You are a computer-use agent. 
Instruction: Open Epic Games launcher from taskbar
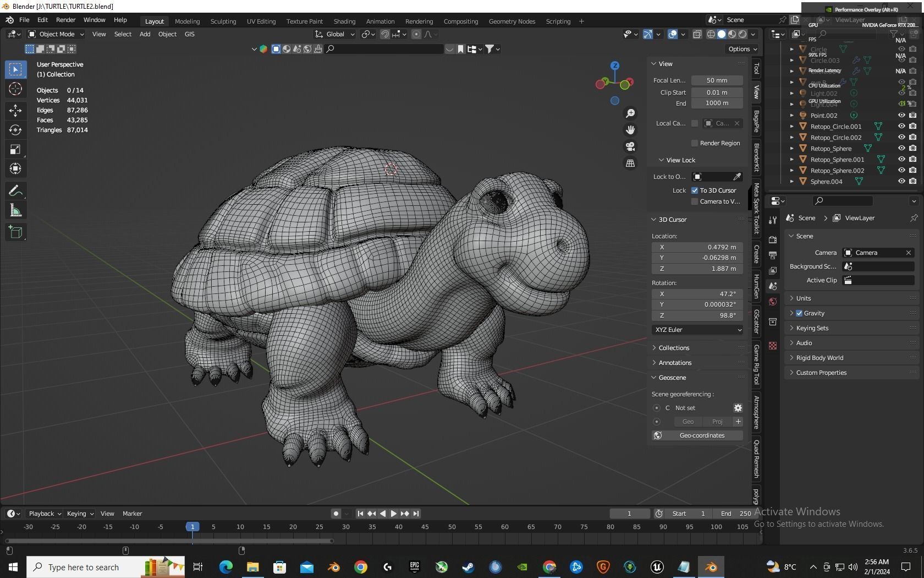(x=415, y=567)
